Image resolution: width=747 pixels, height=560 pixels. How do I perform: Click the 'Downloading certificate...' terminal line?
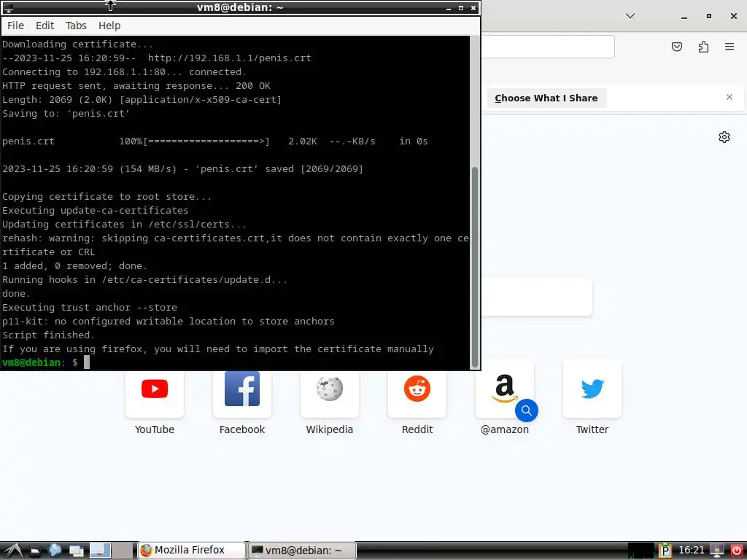77,44
